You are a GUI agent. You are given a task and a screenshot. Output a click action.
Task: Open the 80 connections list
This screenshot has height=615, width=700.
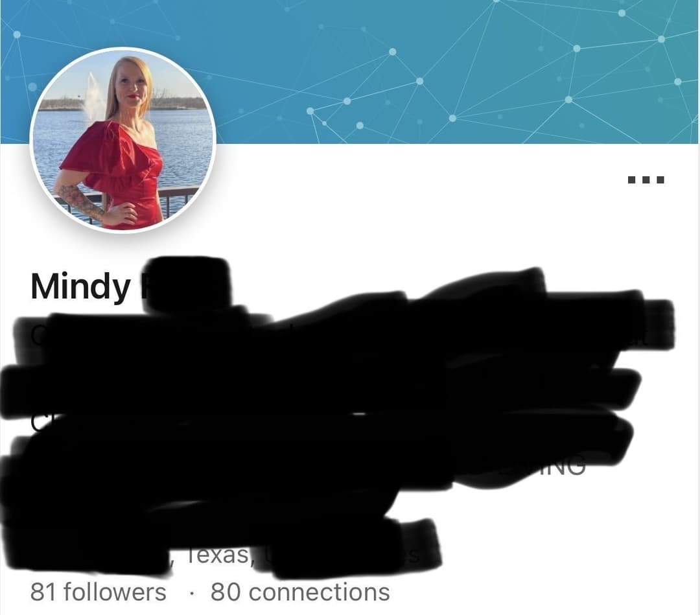tap(300, 592)
